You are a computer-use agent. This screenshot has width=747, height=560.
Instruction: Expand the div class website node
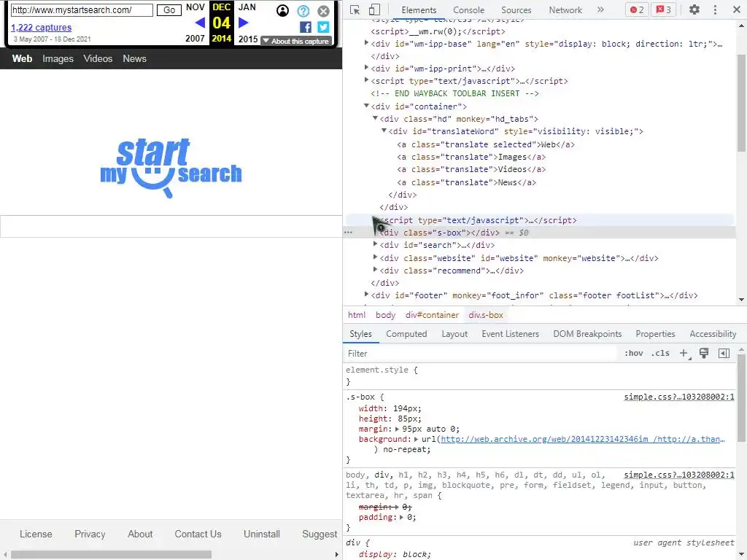[375, 257]
